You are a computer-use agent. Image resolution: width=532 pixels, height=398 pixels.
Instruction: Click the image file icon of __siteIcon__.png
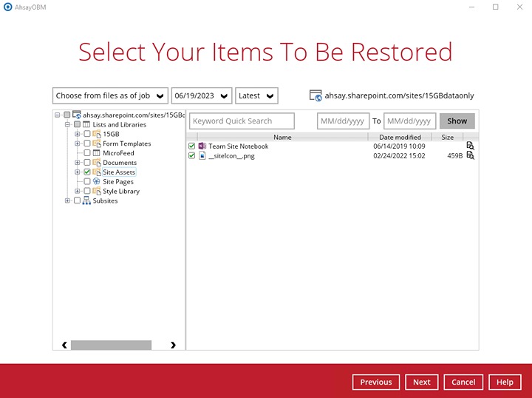click(x=202, y=155)
